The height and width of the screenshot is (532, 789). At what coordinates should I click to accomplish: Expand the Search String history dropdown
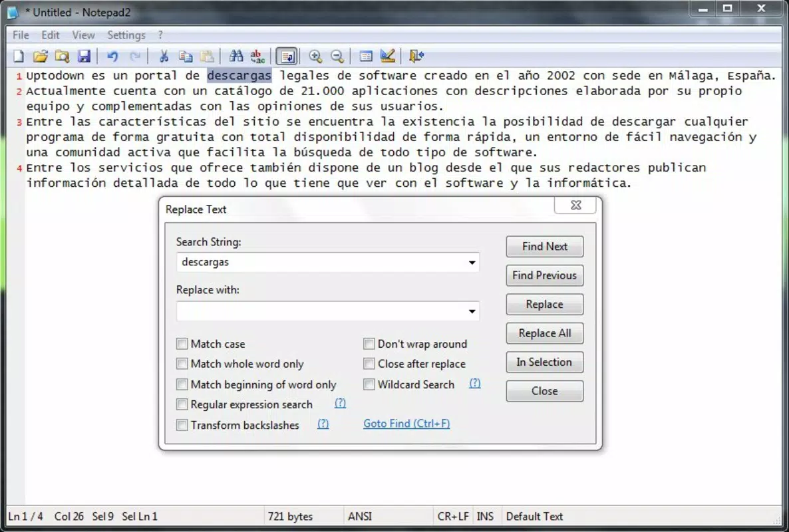pyautogui.click(x=472, y=263)
